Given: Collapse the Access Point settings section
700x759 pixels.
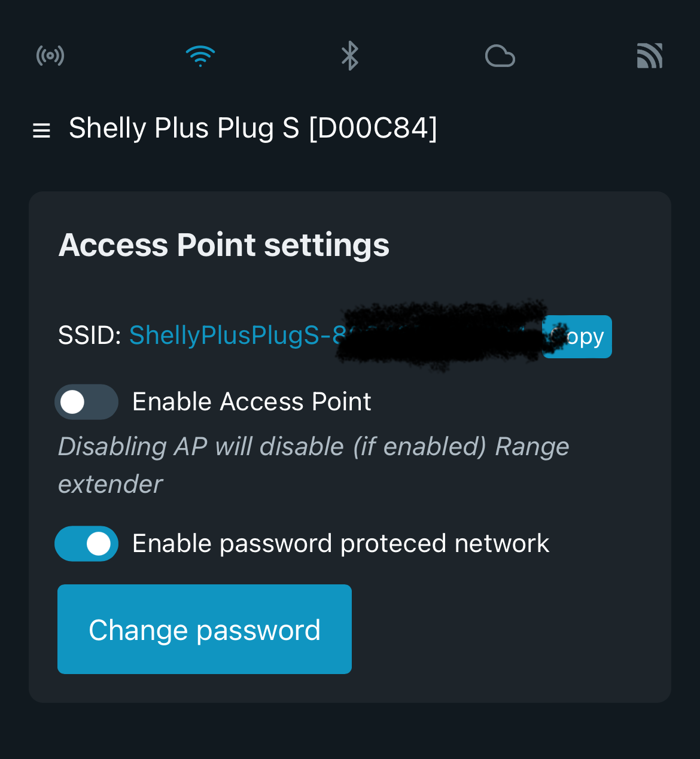Looking at the screenshot, I should pos(223,245).
